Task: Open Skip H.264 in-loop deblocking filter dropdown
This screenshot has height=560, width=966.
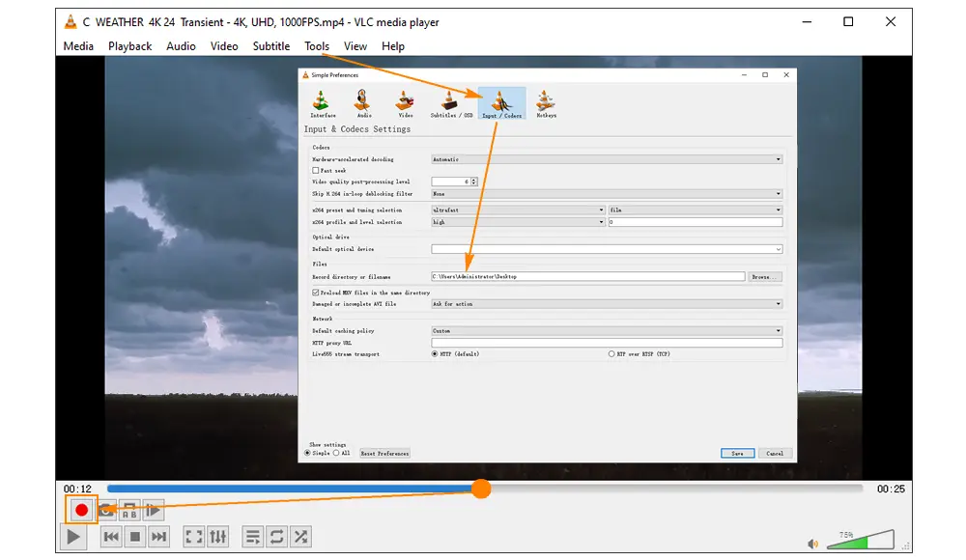Action: 607,194
